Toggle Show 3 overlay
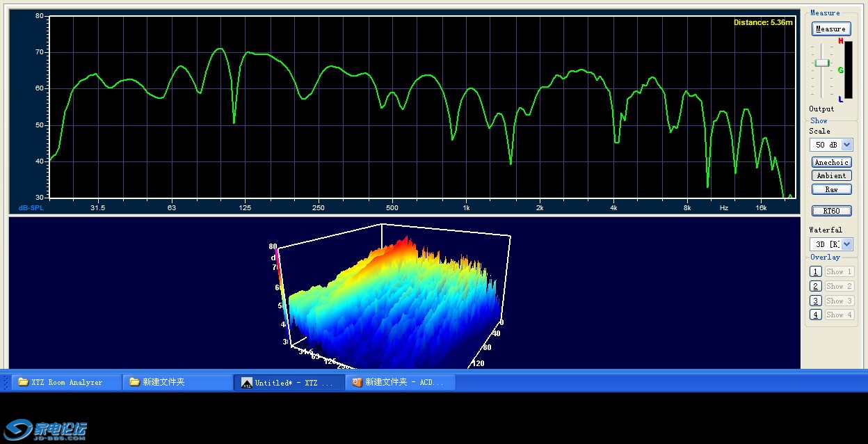Viewport: 868px width, 444px height. 839,301
